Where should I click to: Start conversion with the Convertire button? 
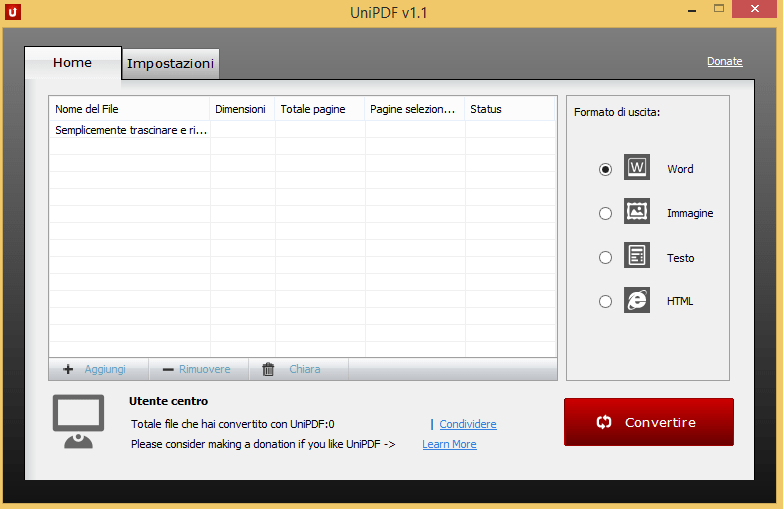(x=649, y=422)
